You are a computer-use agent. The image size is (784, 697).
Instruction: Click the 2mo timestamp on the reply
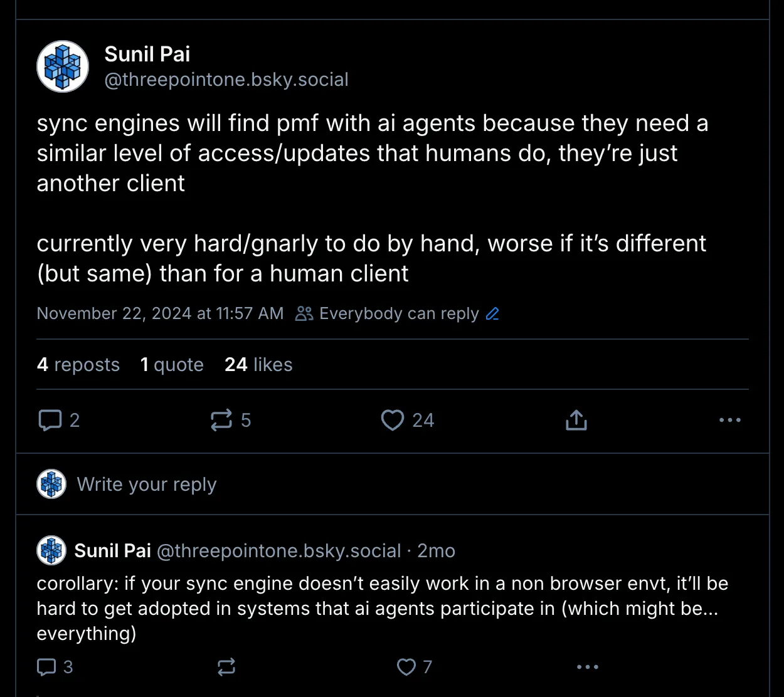pyautogui.click(x=436, y=551)
